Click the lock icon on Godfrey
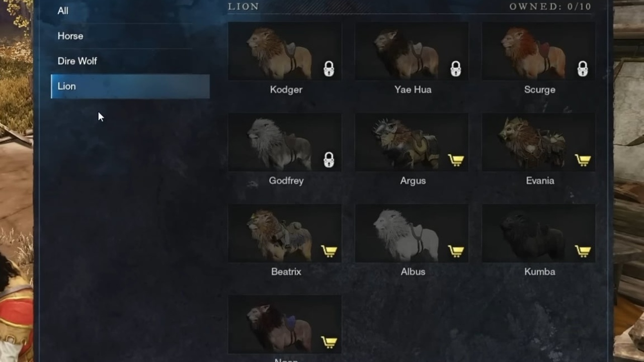644x362 pixels. 329,159
